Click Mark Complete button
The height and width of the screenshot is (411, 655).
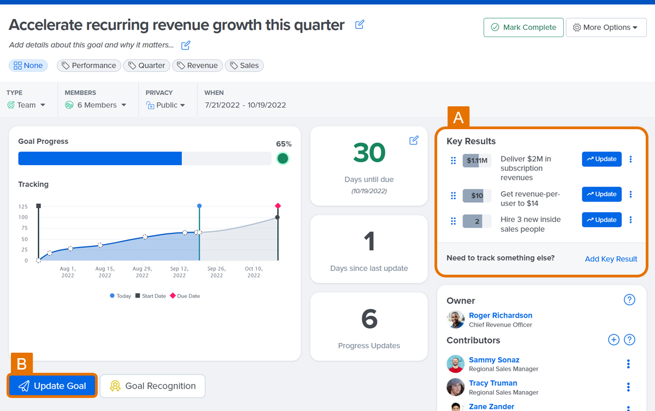pos(523,27)
